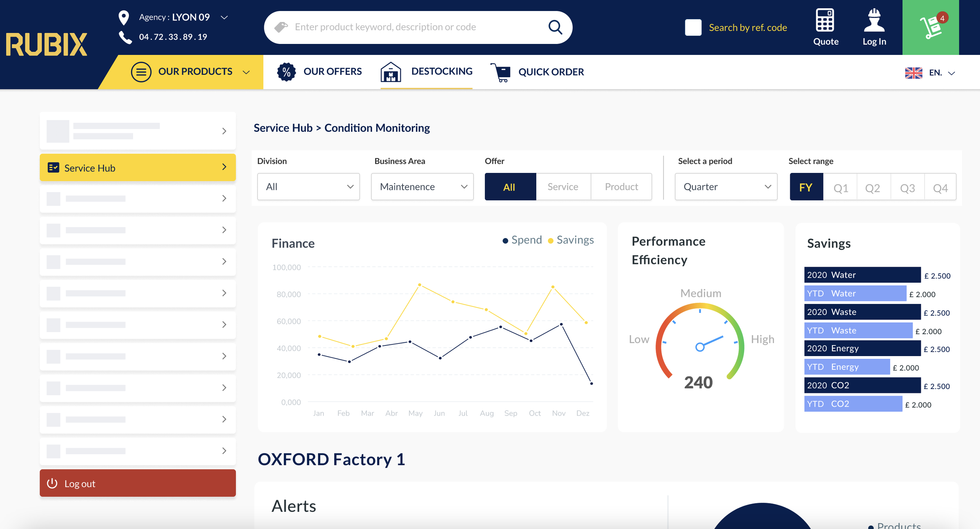Click the search magnifier icon
Image resolution: width=980 pixels, height=529 pixels.
coord(555,27)
